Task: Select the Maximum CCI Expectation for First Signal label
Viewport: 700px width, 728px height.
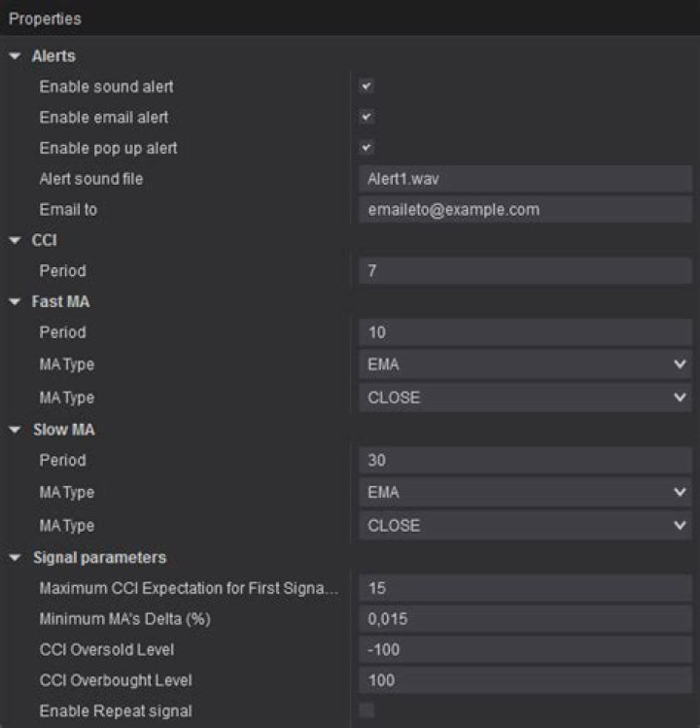Action: coord(189,588)
